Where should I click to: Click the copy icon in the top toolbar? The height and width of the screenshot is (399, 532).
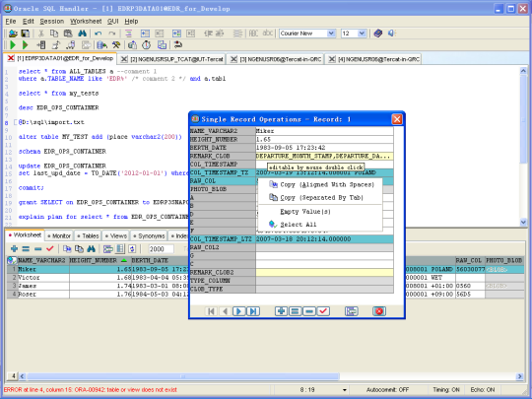coord(54,33)
